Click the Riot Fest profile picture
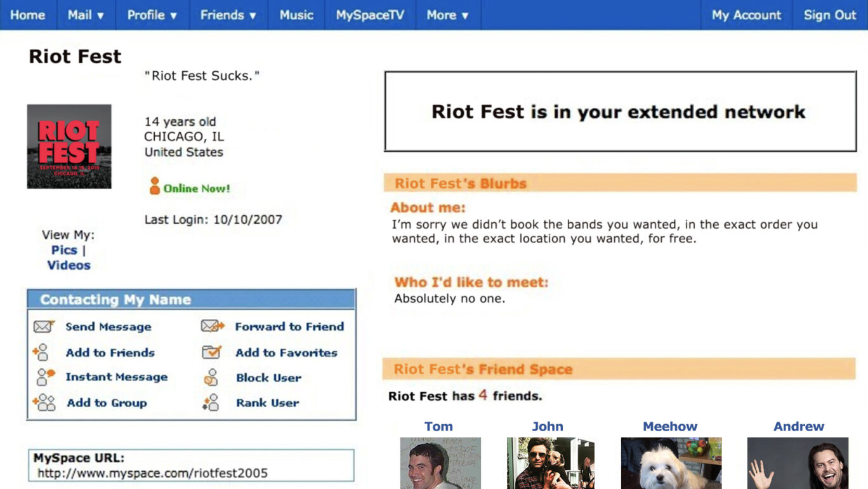 pyautogui.click(x=69, y=145)
